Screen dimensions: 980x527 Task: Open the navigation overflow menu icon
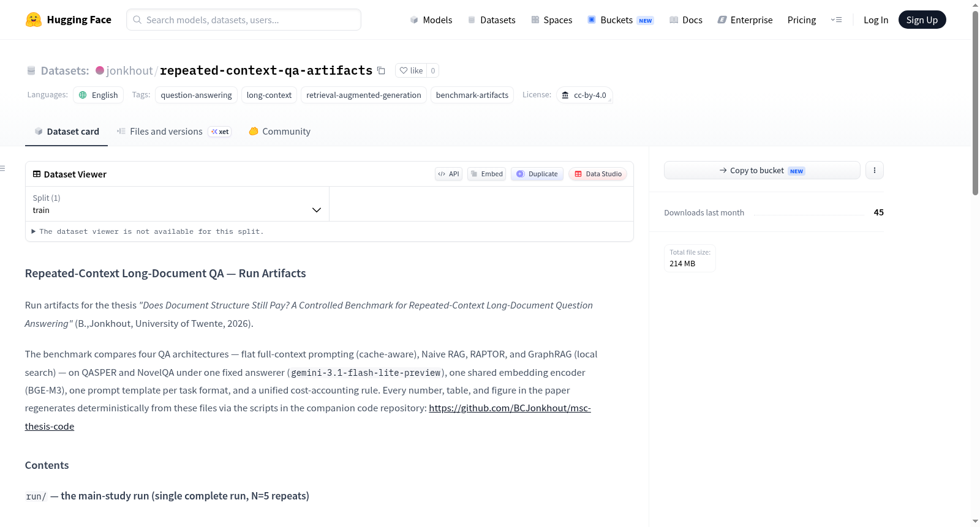click(x=836, y=20)
